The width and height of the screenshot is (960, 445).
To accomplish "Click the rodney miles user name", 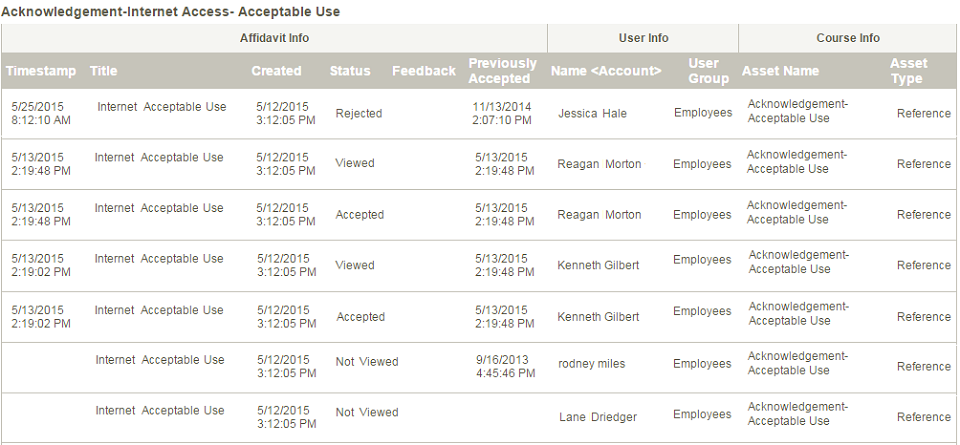I will point(591,364).
